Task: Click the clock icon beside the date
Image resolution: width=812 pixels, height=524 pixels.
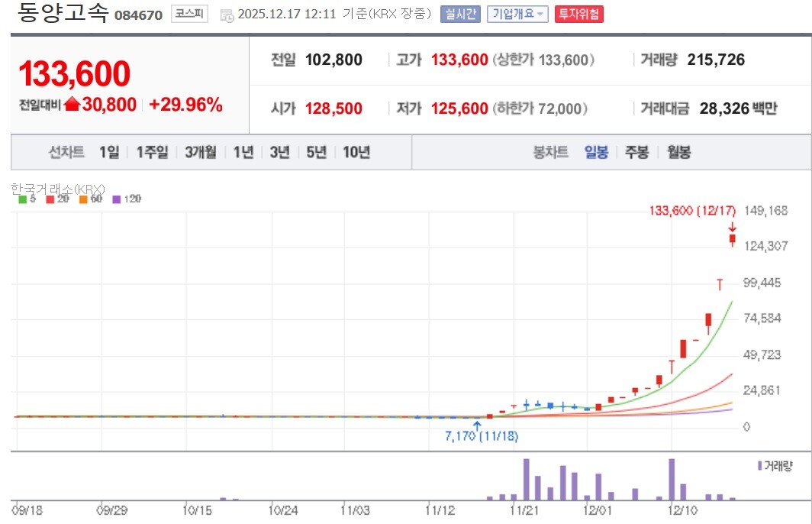Action: pyautogui.click(x=227, y=15)
